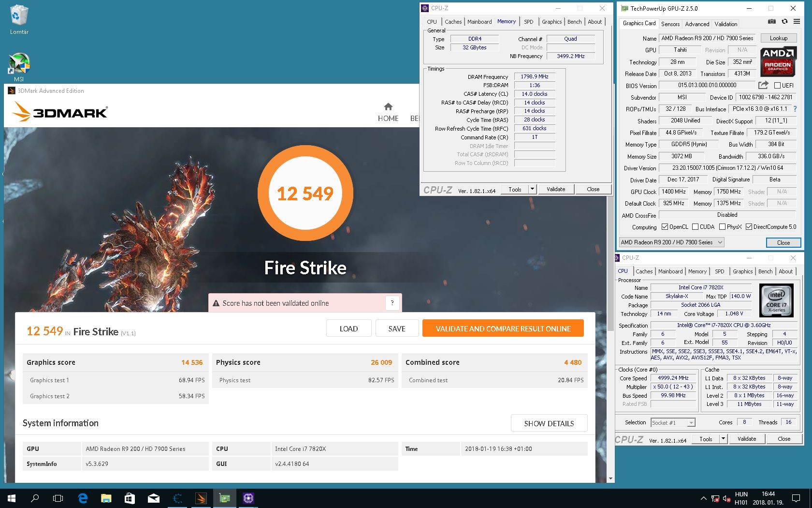The height and width of the screenshot is (508, 812).
Task: Open the Mail app from the taskbar
Action: coord(153,498)
